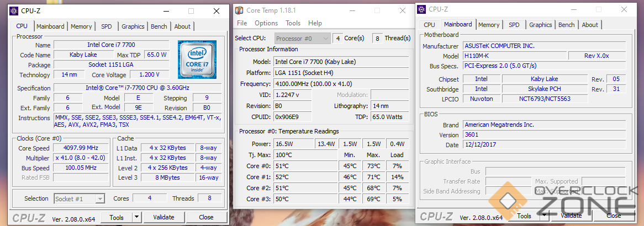Switch to CPU tab in right CPU-Z window
The width and height of the screenshot is (644, 226).
pyautogui.click(x=429, y=25)
